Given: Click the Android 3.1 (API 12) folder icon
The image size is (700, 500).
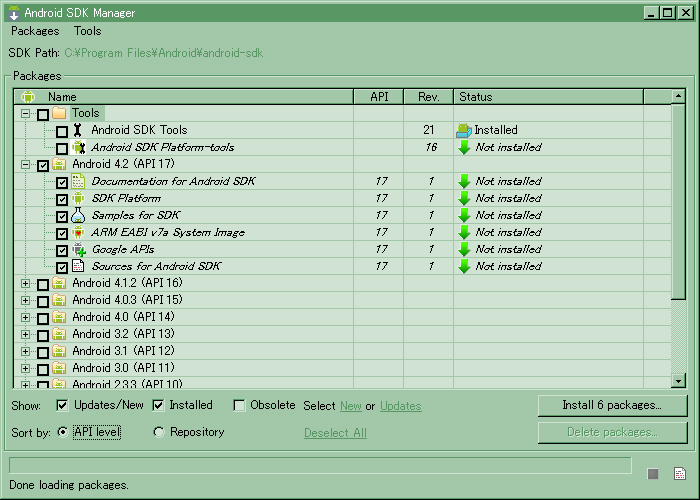Looking at the screenshot, I should click(59, 351).
